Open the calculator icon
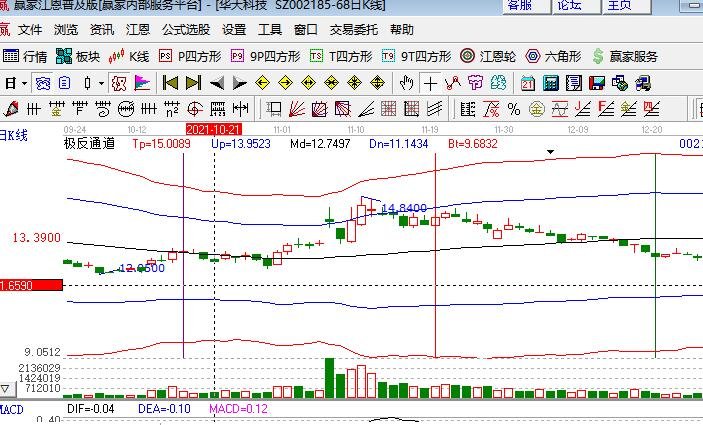The height and width of the screenshot is (425, 703). point(551,83)
